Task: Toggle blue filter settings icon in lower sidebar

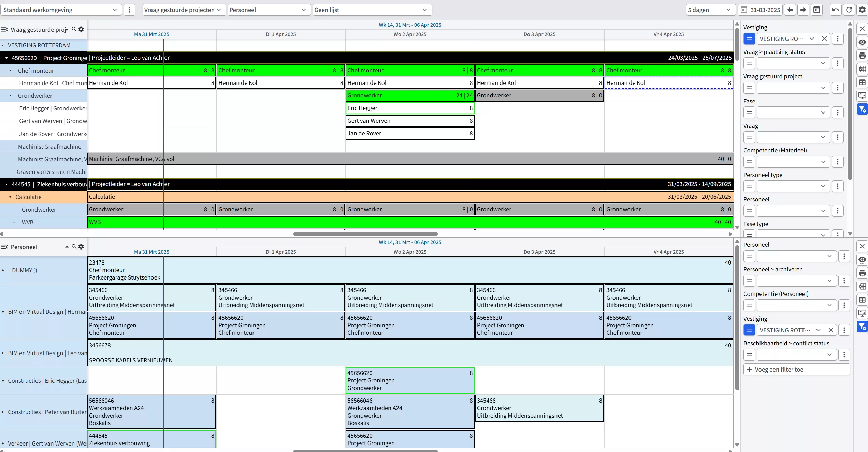Action: (862, 326)
